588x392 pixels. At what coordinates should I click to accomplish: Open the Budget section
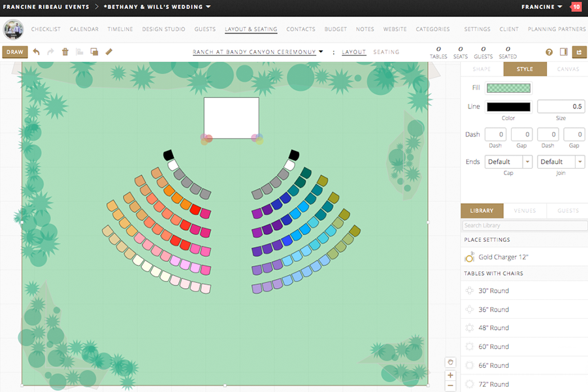pos(335,29)
